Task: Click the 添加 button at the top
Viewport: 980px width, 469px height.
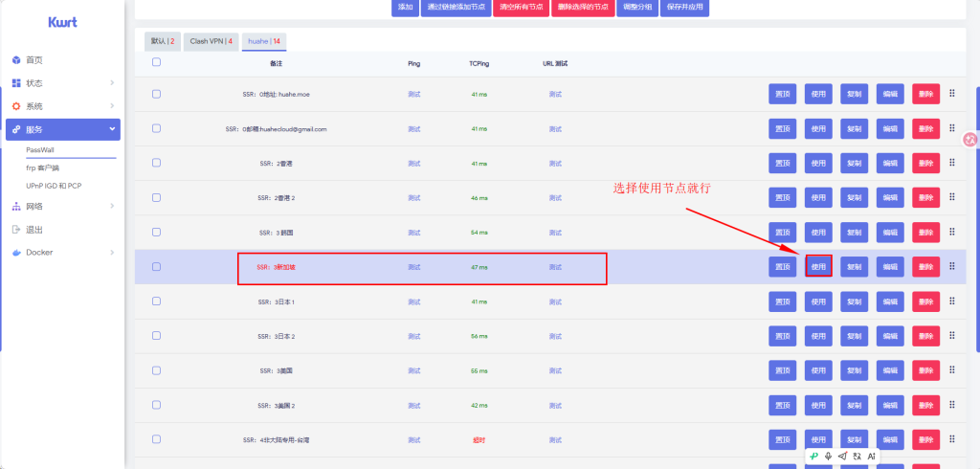Action: [x=405, y=8]
